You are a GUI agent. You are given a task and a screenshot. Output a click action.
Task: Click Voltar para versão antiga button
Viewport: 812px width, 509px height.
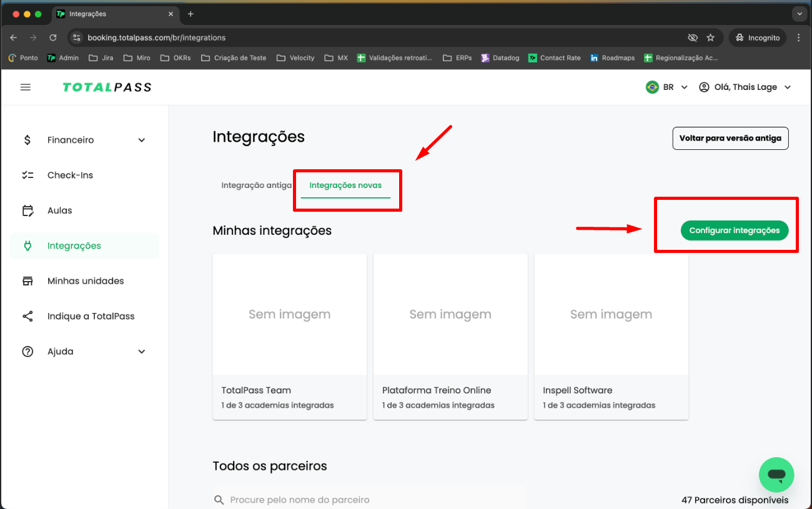(x=730, y=138)
